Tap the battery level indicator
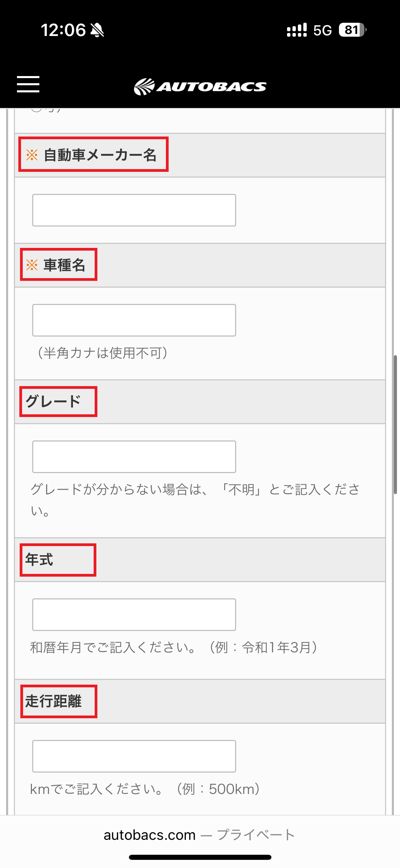Image resolution: width=400 pixels, height=868 pixels. tap(352, 30)
